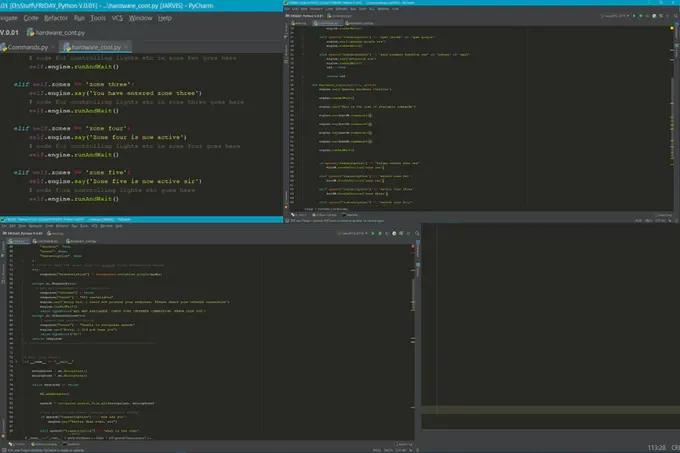Click the 'Zone four is now active' line

[108, 137]
